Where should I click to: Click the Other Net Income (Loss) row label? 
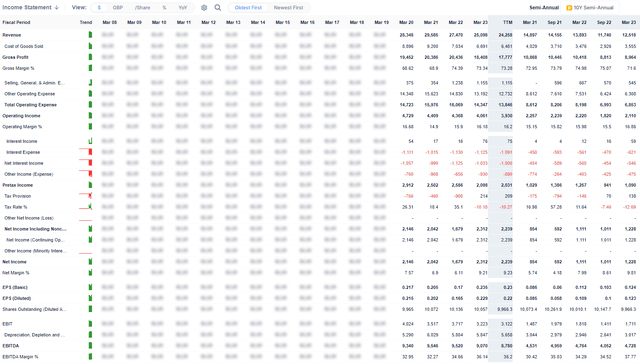[29, 218]
